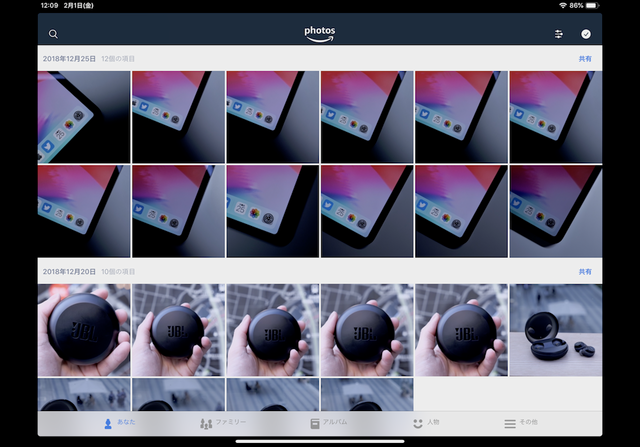Open the search magnifier icon
Screen dimensions: 640x447
click(x=53, y=34)
